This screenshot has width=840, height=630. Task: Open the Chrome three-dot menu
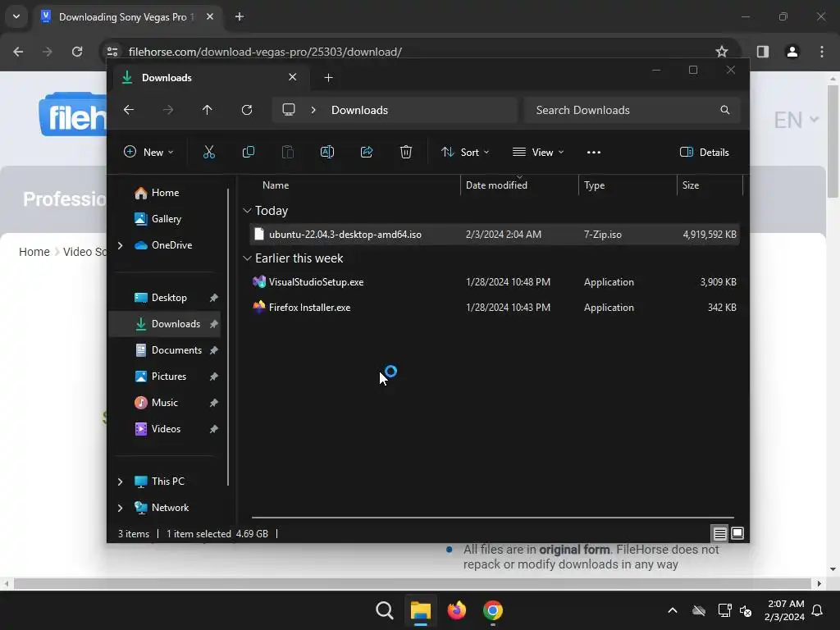[x=822, y=52]
